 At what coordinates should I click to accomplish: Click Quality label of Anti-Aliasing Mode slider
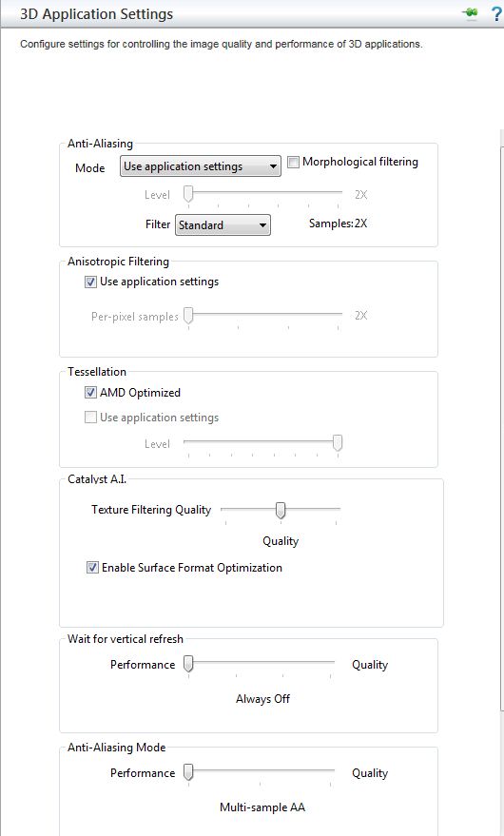[370, 773]
